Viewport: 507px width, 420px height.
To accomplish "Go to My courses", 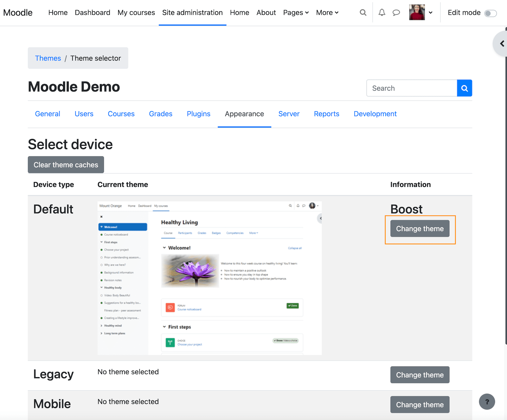I will [x=136, y=13].
